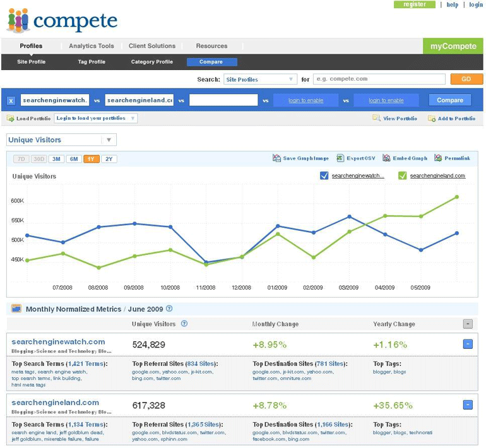This screenshot has width=486, height=448.
Task: Open the Site Profiles search dropdown
Action: (x=260, y=80)
